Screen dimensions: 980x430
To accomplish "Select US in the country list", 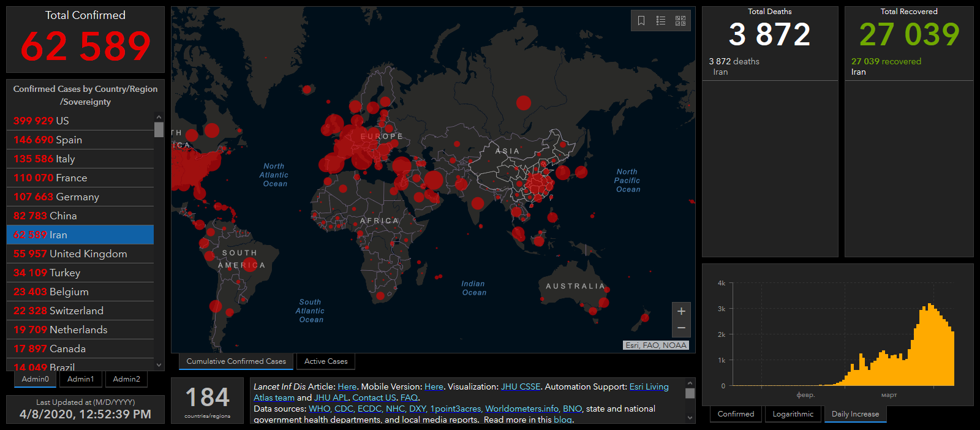I will 80,121.
